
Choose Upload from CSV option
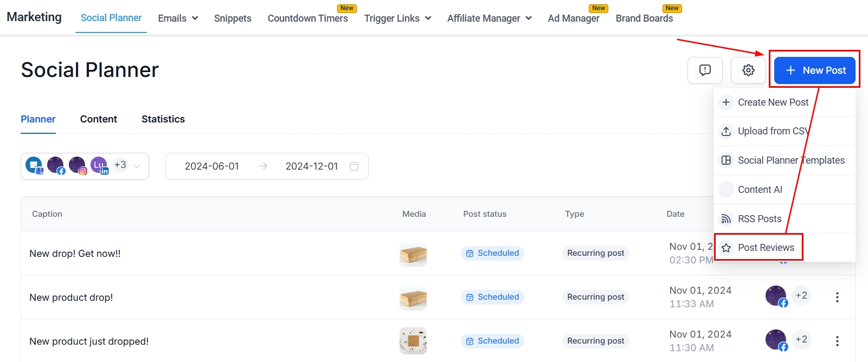(x=773, y=131)
